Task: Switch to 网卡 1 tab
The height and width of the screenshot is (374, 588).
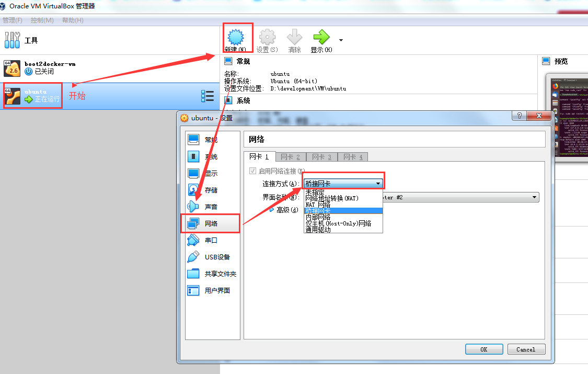Action: 259,156
